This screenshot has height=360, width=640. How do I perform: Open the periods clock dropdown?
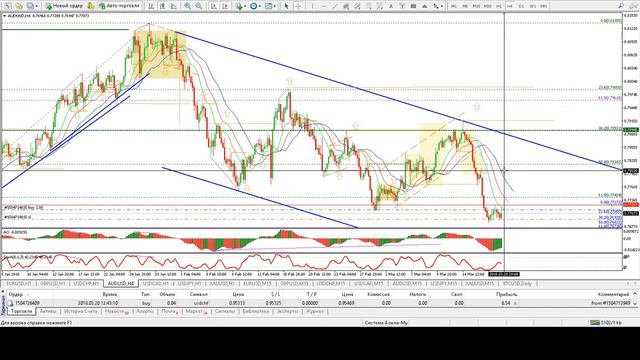[x=255, y=6]
